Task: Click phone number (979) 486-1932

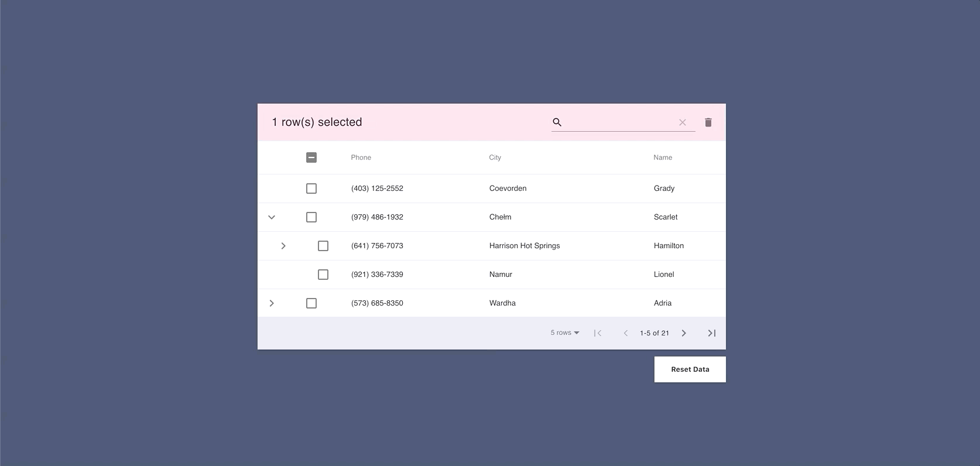Action: pos(377,217)
